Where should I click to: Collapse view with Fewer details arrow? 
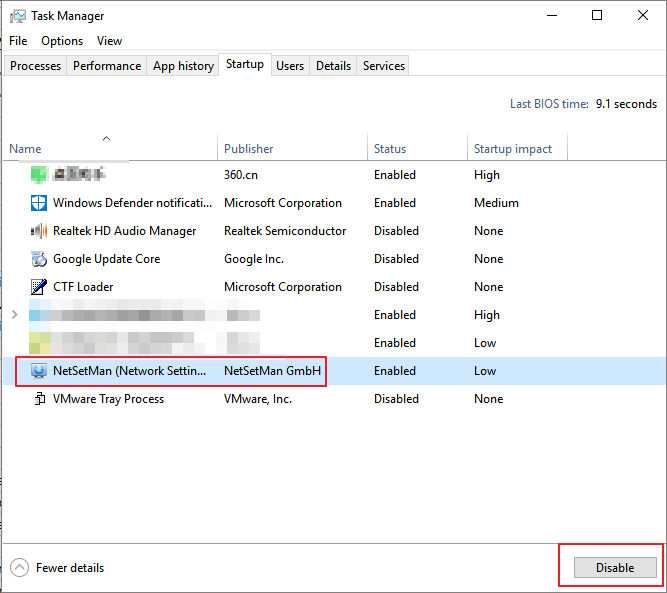click(x=20, y=568)
